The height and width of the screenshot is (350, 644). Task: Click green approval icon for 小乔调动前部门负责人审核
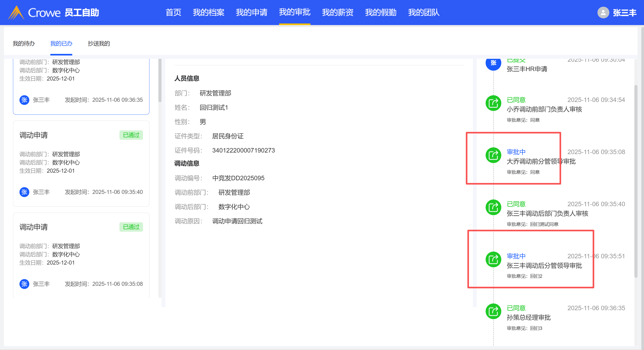point(493,103)
